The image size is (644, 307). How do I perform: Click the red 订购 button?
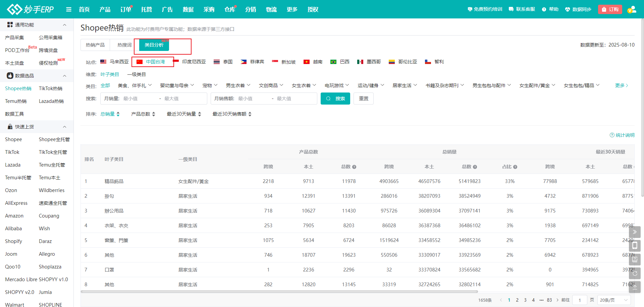610,9
